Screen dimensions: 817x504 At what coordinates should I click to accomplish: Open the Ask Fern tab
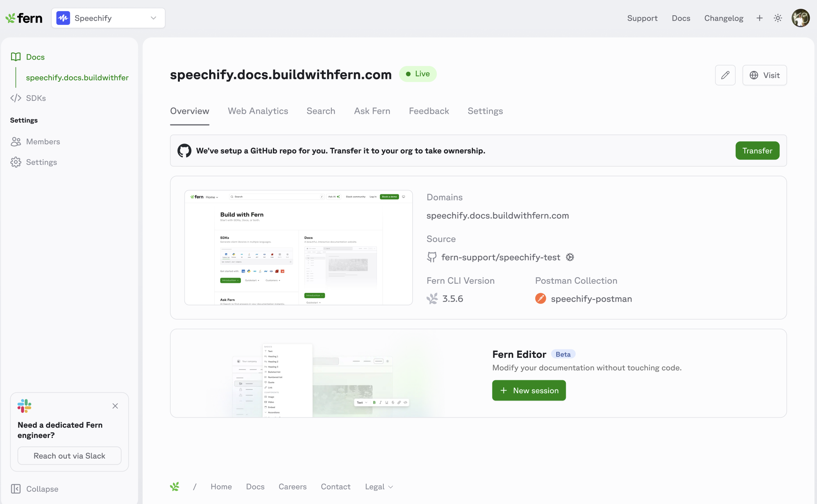click(372, 111)
